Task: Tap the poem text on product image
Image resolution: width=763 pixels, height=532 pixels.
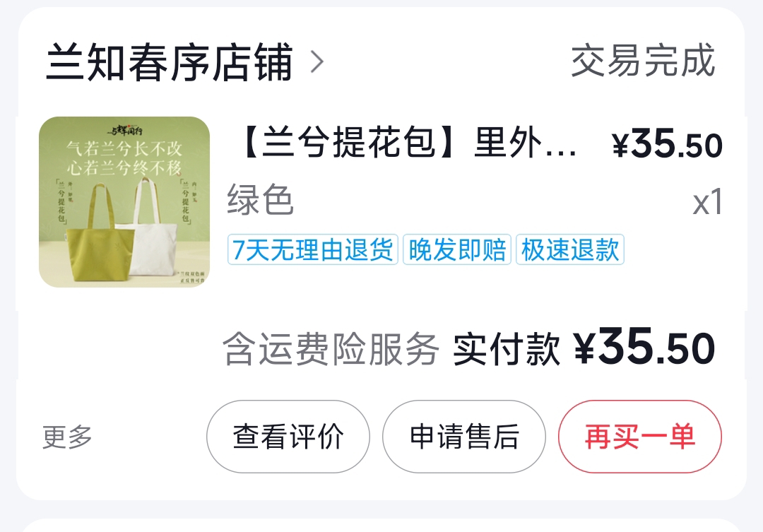Action: coord(124,158)
